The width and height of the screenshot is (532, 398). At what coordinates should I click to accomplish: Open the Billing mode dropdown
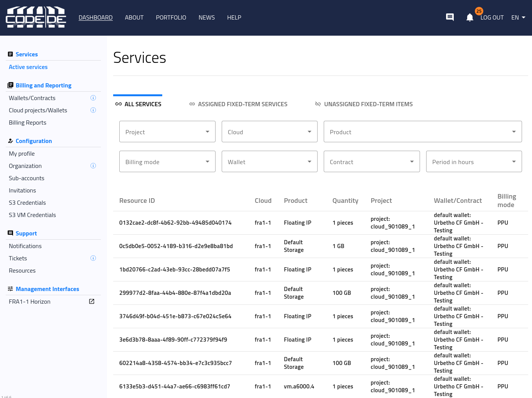point(167,162)
